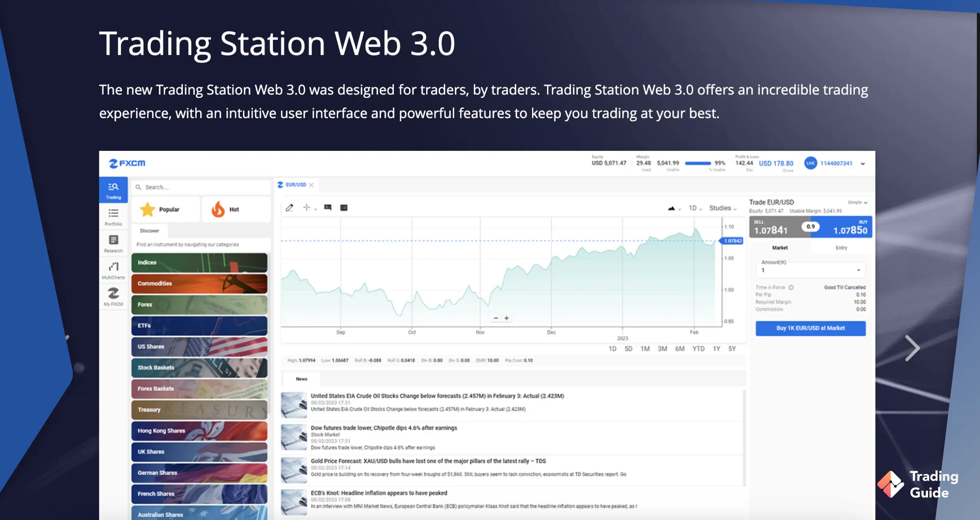Image resolution: width=980 pixels, height=520 pixels.
Task: Open the Hong Kong Shares category
Action: (199, 431)
